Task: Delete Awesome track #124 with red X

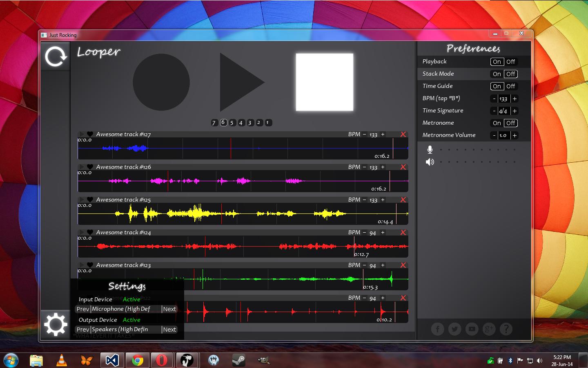Action: [x=403, y=232]
